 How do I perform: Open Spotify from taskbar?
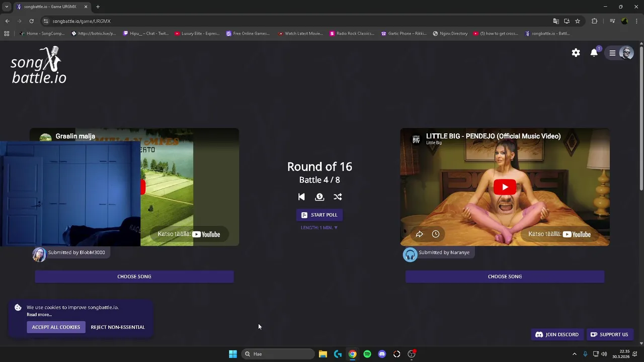pos(367,354)
